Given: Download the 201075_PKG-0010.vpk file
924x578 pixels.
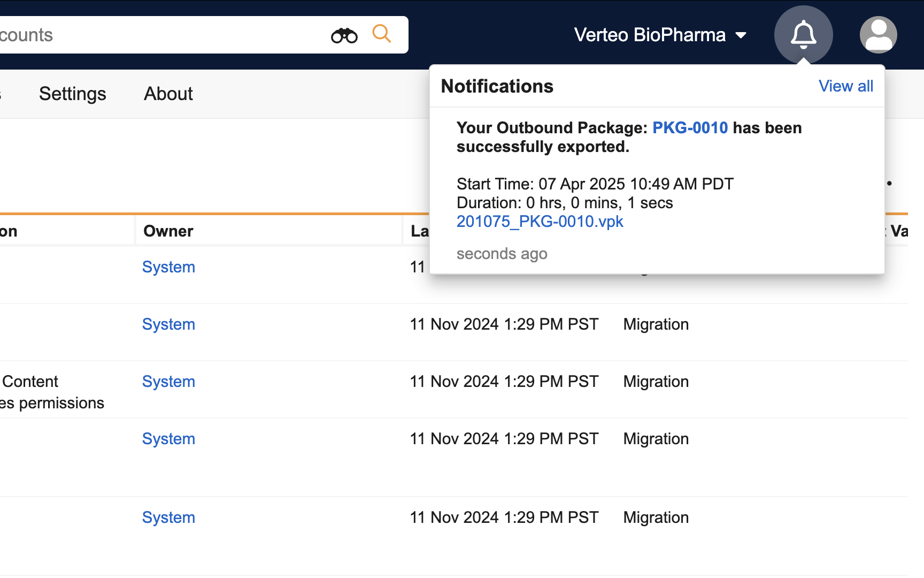Looking at the screenshot, I should click(x=540, y=222).
